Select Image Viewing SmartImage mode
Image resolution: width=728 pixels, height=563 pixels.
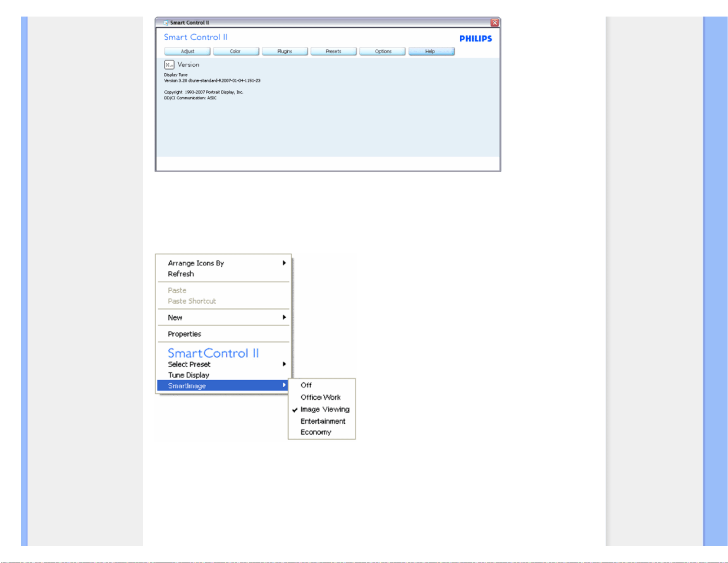pyautogui.click(x=322, y=409)
